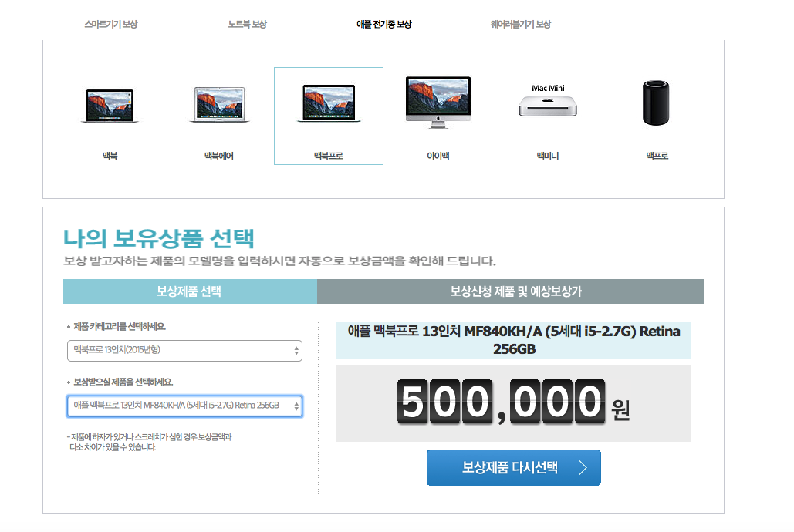
Task: Open the 웨어러블기기 보상 tab
Action: (x=521, y=25)
